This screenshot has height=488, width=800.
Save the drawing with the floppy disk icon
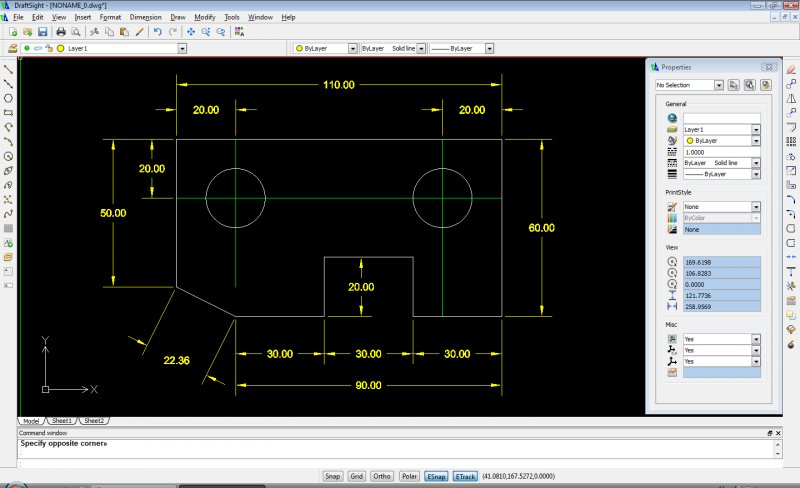click(x=43, y=32)
